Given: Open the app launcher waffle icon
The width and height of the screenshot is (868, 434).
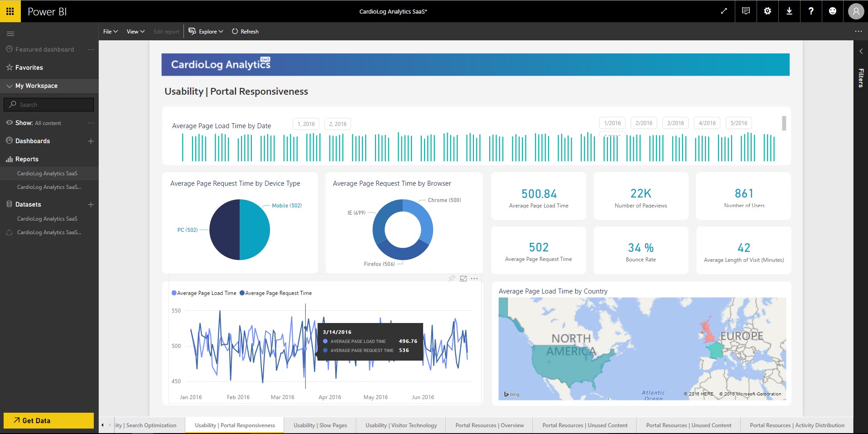Looking at the screenshot, I should click(x=10, y=11).
